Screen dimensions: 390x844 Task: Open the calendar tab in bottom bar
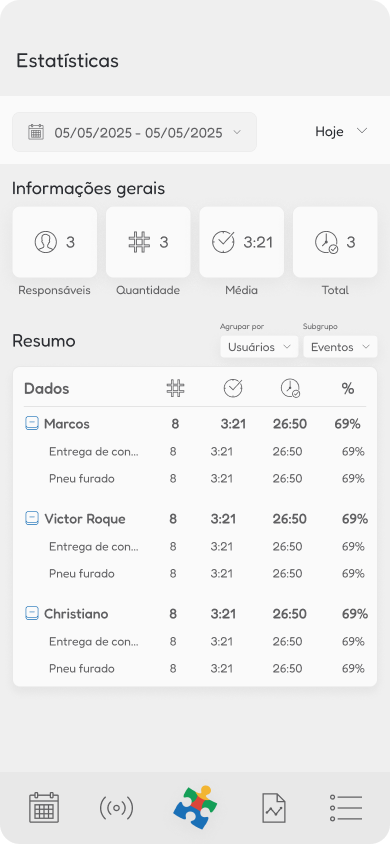click(44, 807)
